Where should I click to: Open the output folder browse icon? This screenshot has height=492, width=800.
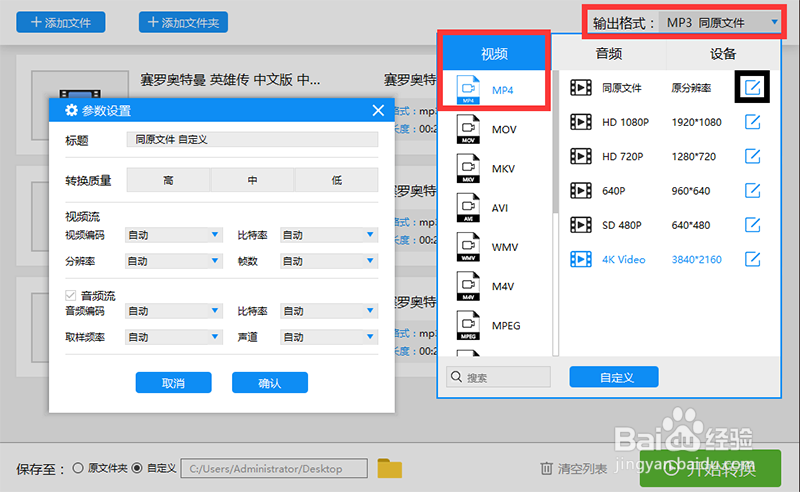[x=390, y=468]
